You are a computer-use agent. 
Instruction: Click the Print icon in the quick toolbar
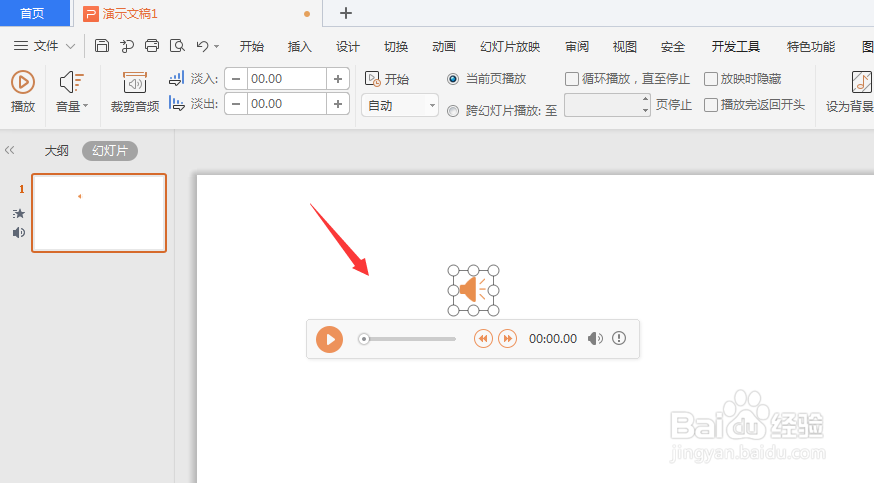tap(152, 46)
